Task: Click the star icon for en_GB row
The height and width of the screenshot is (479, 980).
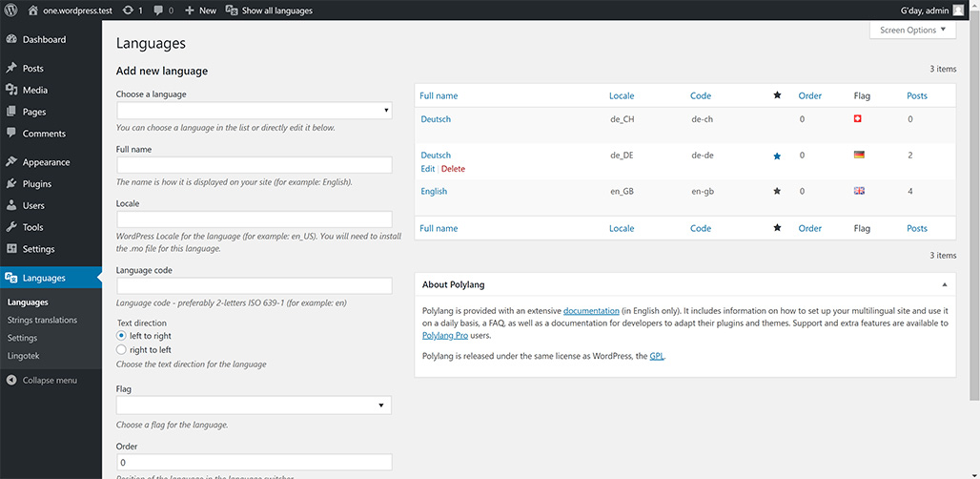Action: [777, 191]
